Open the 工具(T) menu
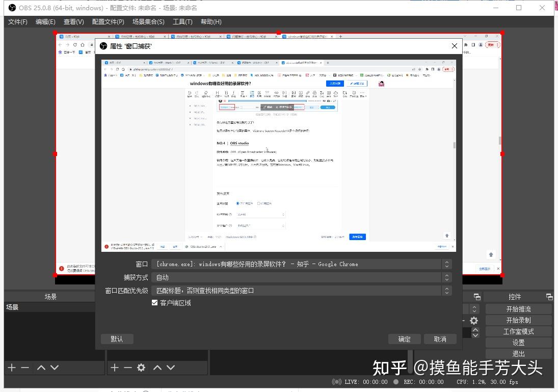Image resolution: width=558 pixels, height=392 pixels. tap(182, 22)
